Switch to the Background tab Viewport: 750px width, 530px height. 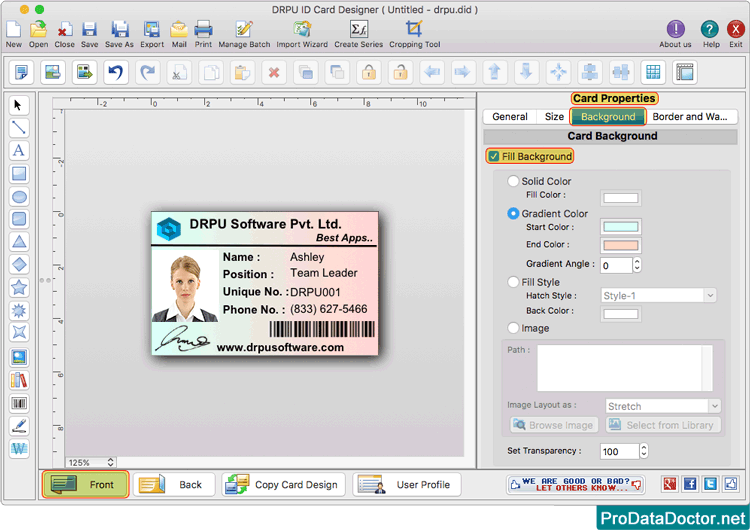click(x=608, y=117)
